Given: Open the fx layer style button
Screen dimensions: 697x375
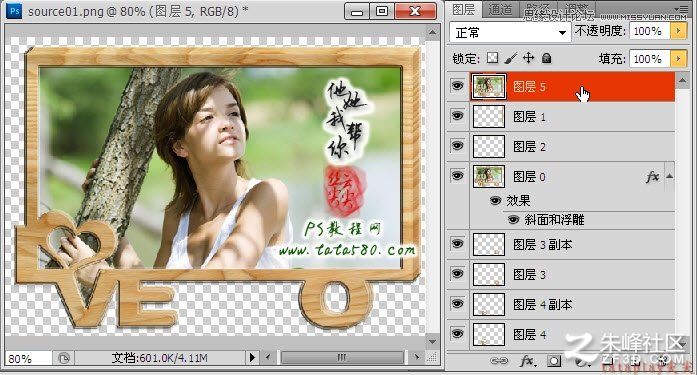Looking at the screenshot, I should click(528, 361).
